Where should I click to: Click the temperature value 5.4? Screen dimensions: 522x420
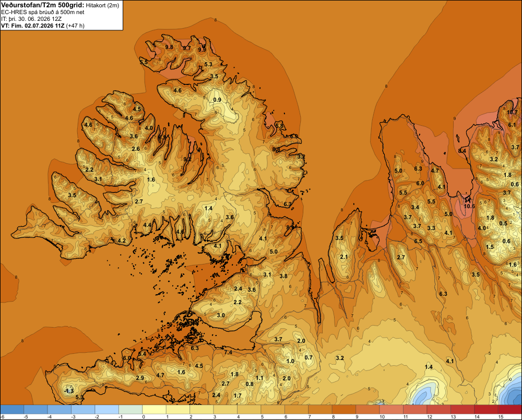pos(142,354)
